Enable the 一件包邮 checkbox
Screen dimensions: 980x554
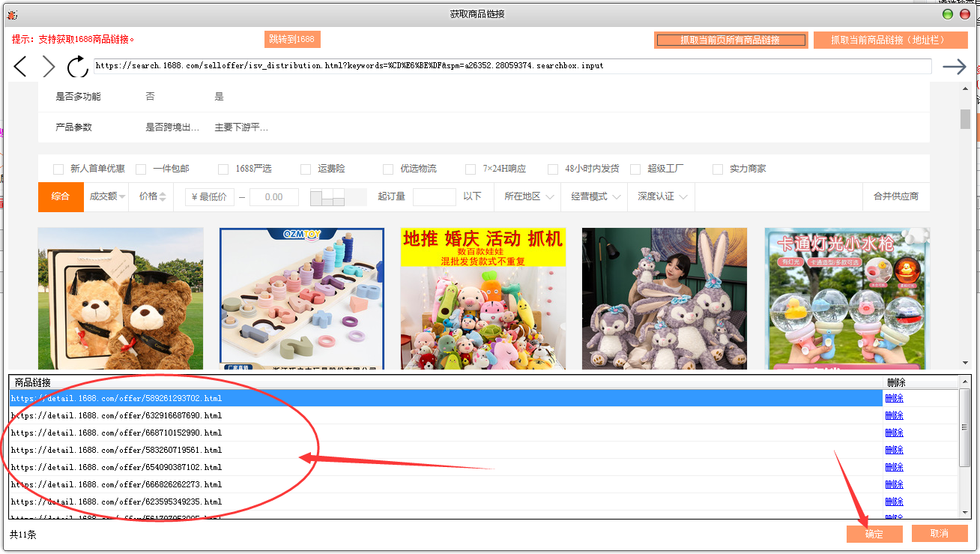pyautogui.click(x=141, y=169)
